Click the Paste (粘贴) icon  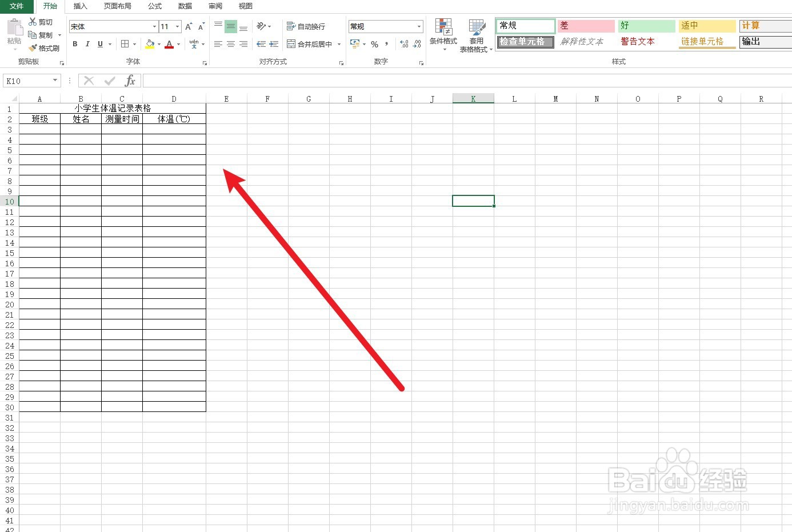tap(14, 27)
